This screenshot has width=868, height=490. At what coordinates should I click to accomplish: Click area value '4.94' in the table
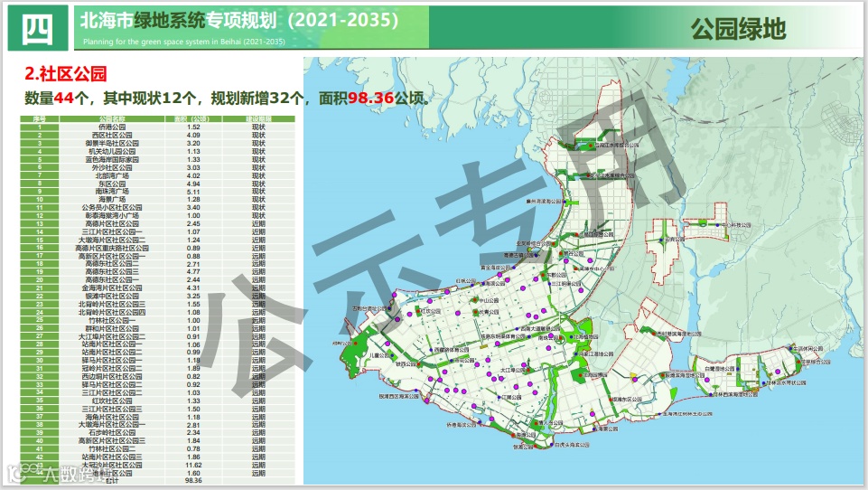(x=194, y=184)
